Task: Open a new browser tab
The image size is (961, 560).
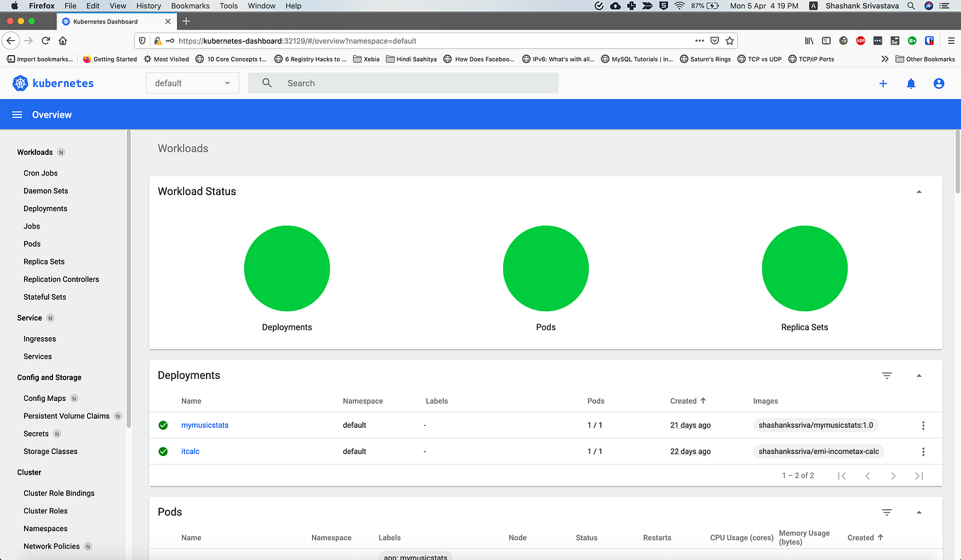Action: (x=186, y=21)
